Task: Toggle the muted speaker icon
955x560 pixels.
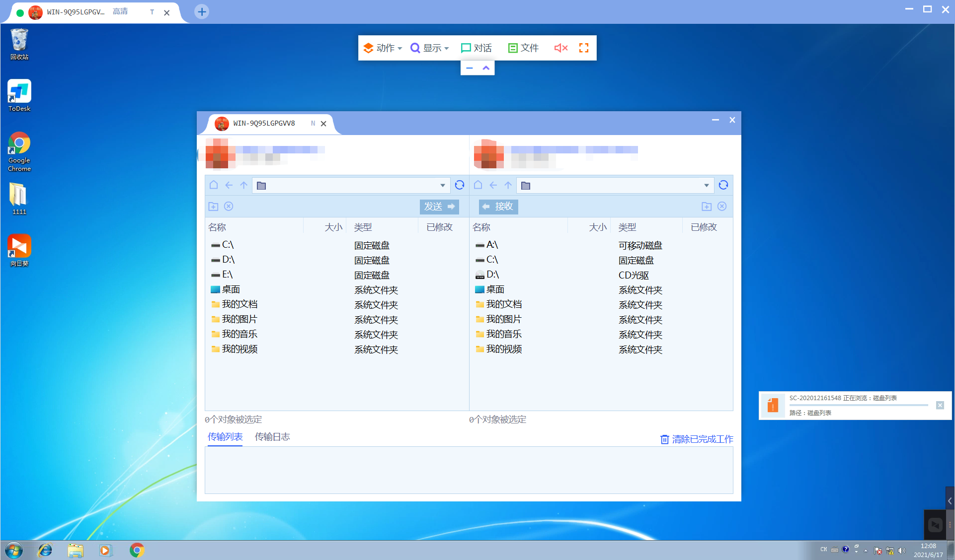Action: (x=560, y=48)
